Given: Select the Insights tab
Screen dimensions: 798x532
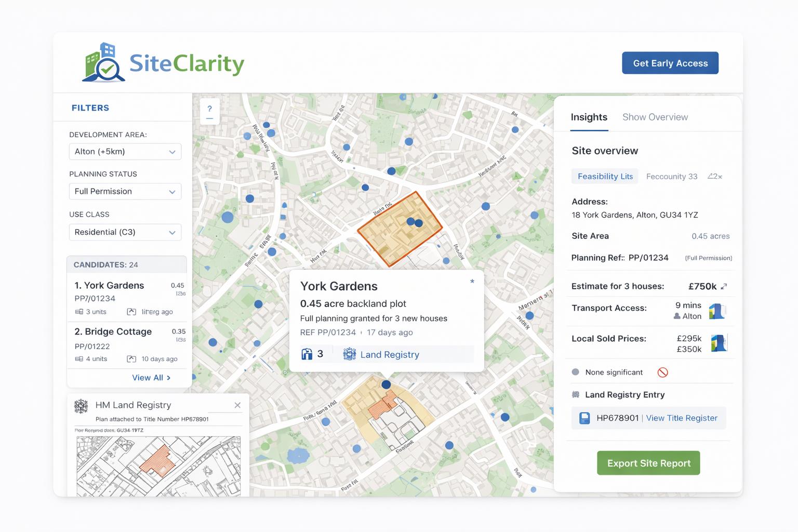Looking at the screenshot, I should [x=589, y=117].
